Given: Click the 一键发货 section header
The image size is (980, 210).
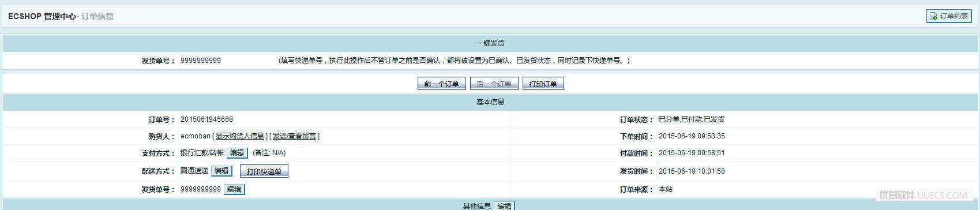Looking at the screenshot, I should pos(490,43).
